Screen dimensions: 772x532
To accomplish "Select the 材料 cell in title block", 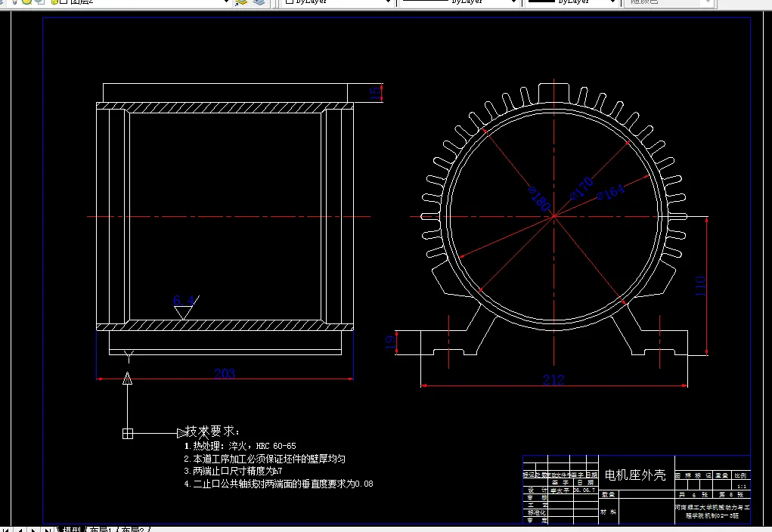I will point(608,512).
